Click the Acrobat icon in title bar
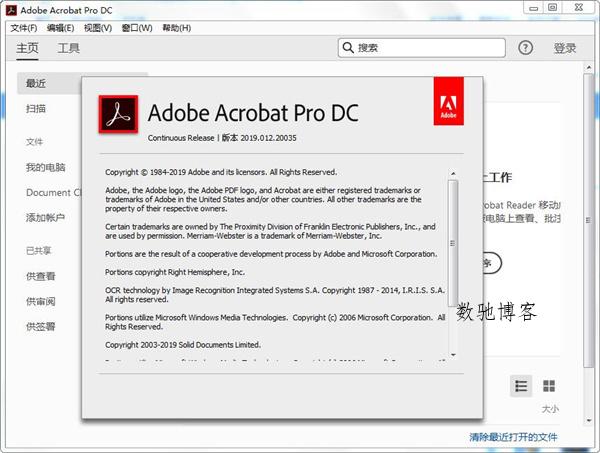 [x=11, y=10]
